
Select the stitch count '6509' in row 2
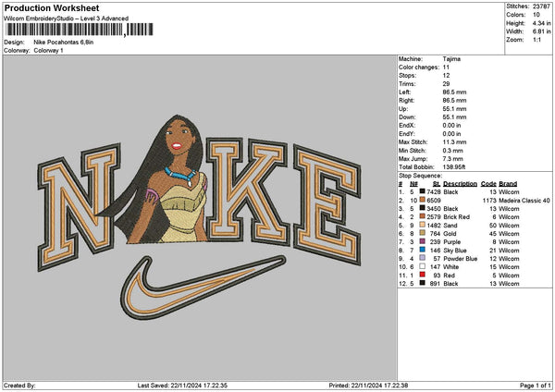pyautogui.click(x=434, y=201)
